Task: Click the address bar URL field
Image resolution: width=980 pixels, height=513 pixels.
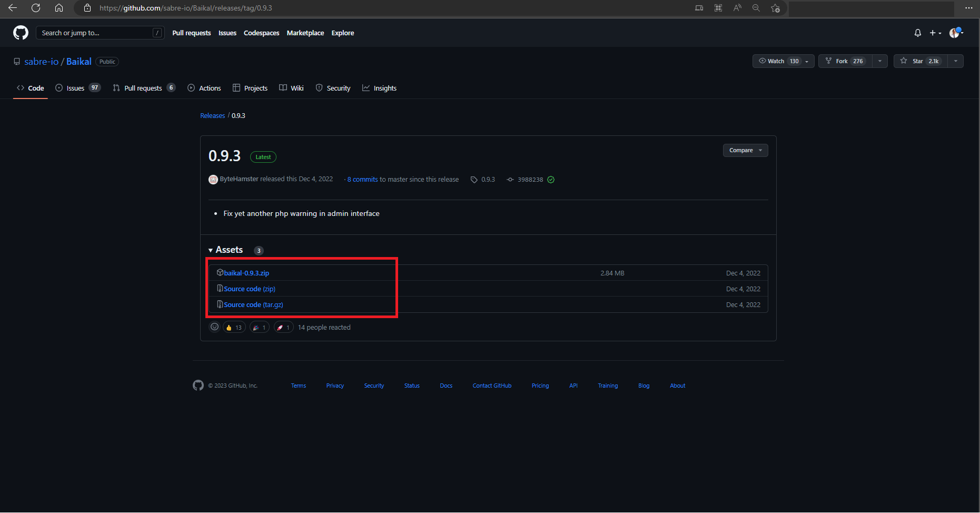Action: [390, 8]
